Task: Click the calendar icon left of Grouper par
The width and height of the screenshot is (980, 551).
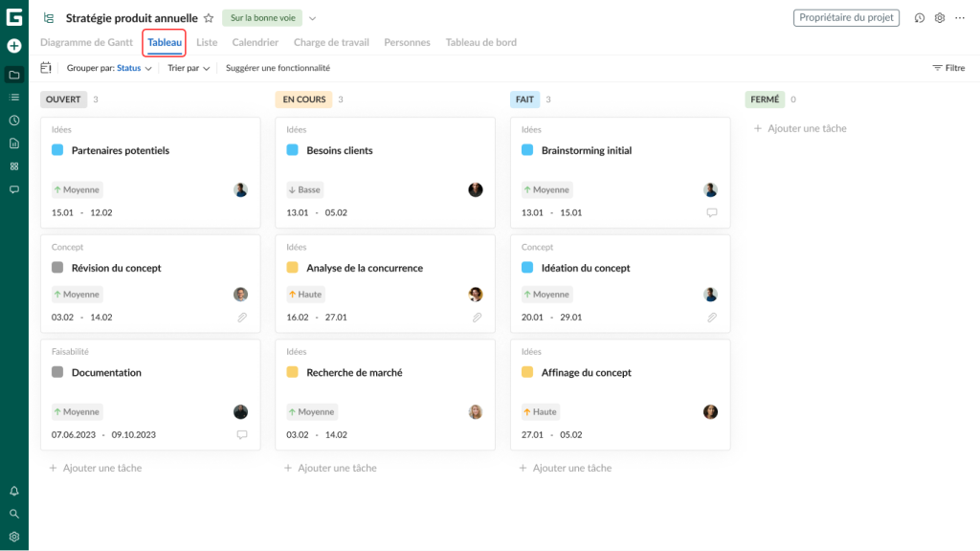Action: pyautogui.click(x=46, y=68)
